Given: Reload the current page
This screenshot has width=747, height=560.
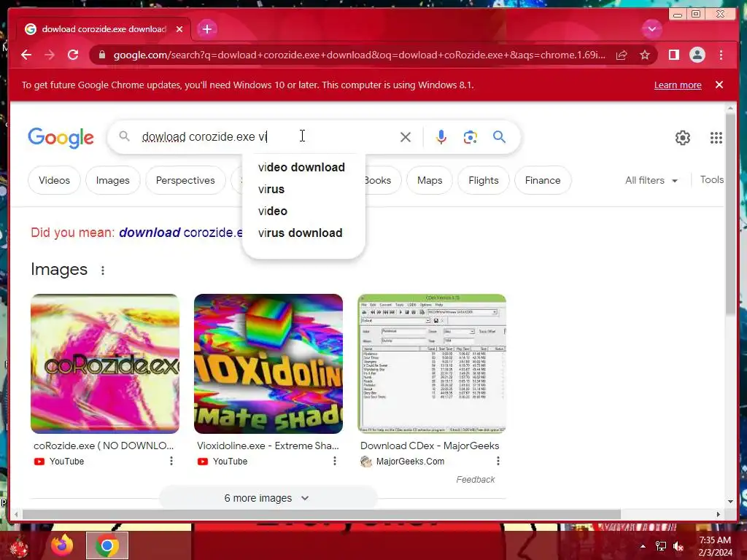Looking at the screenshot, I should click(x=73, y=55).
